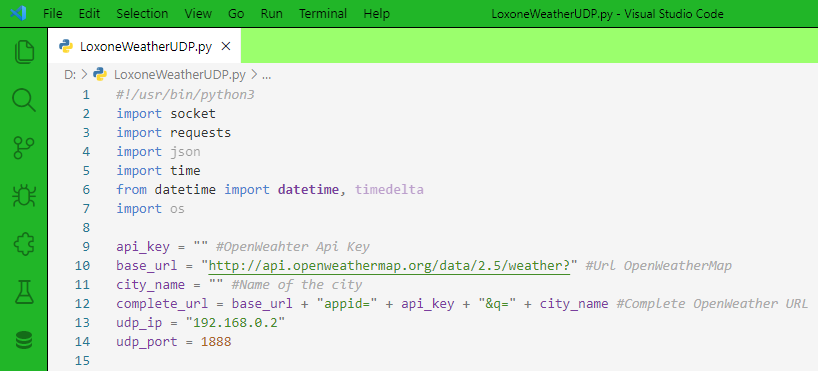This screenshot has width=818, height=371.
Task: Open the Run and Debug view
Action: 24,196
